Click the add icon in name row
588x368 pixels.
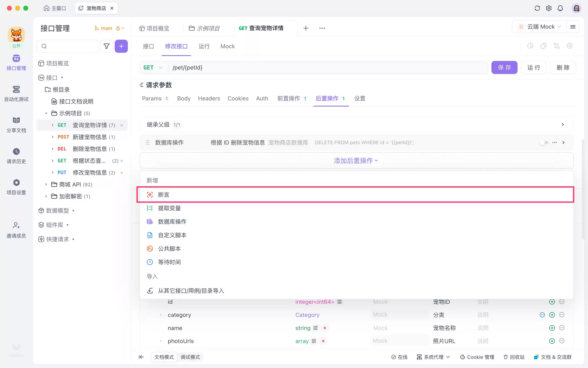click(552, 328)
